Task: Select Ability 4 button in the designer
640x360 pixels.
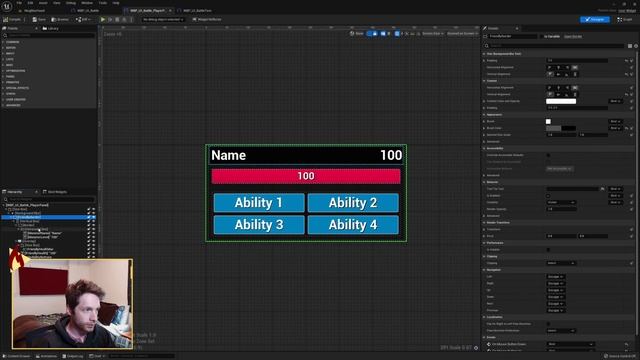Action: [353, 225]
